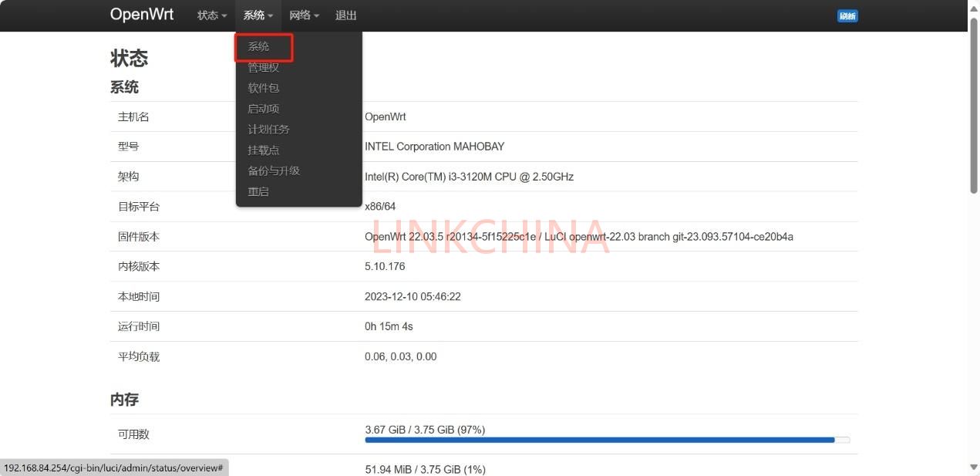Click the uptime value 0h 15m 4s
This screenshot has height=476, width=980.
click(x=389, y=326)
